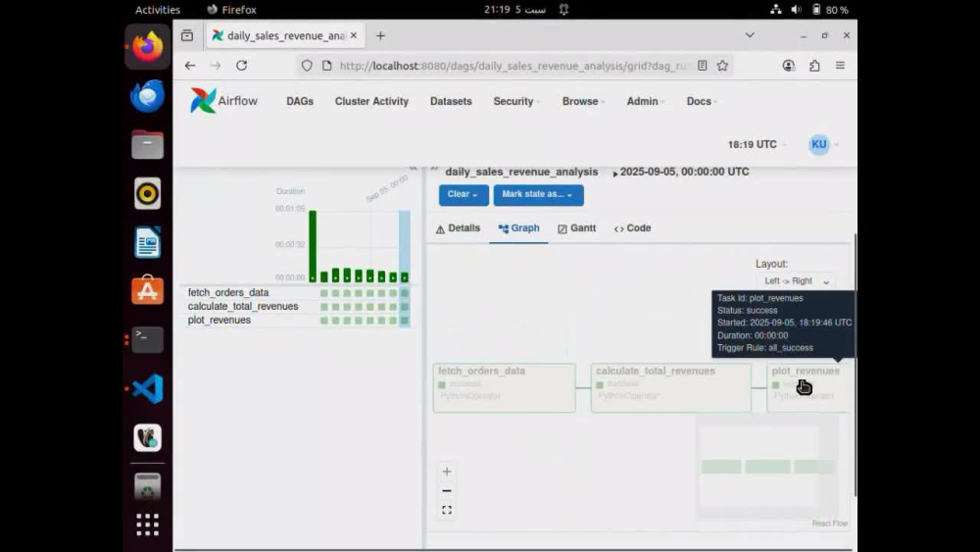List all tabs chevron in Firefox

coord(750,35)
